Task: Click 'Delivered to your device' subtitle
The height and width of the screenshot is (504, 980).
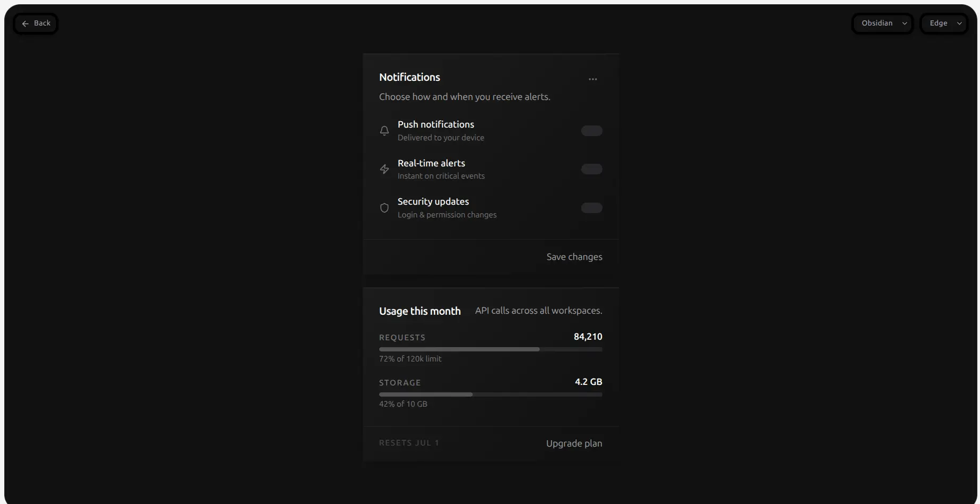Action: 441,138
